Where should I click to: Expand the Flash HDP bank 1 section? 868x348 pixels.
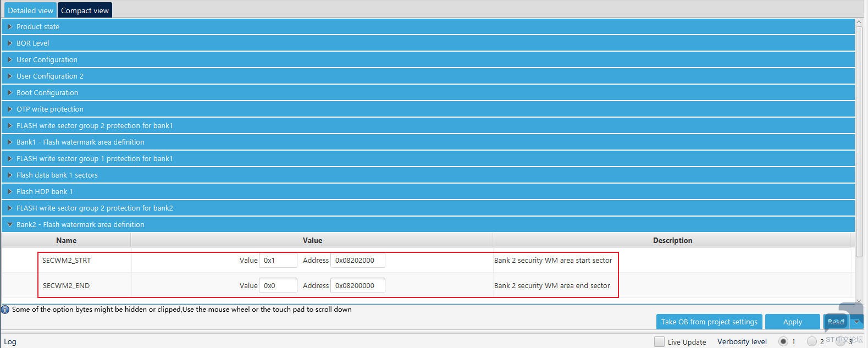[428, 191]
